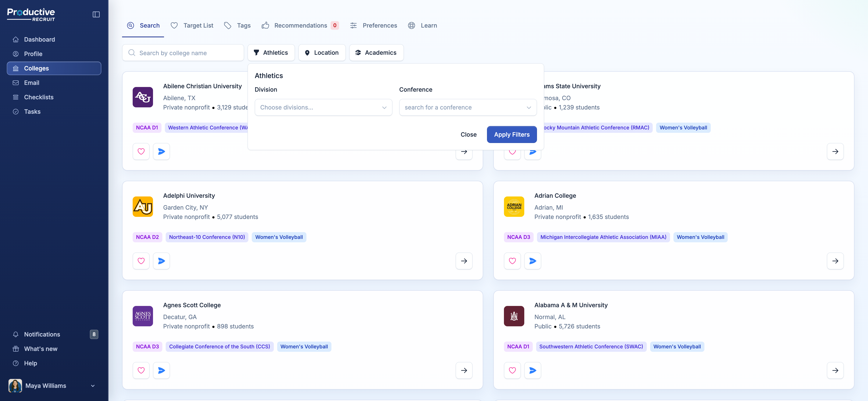Go to the Preferences tab
868x401 pixels.
373,26
